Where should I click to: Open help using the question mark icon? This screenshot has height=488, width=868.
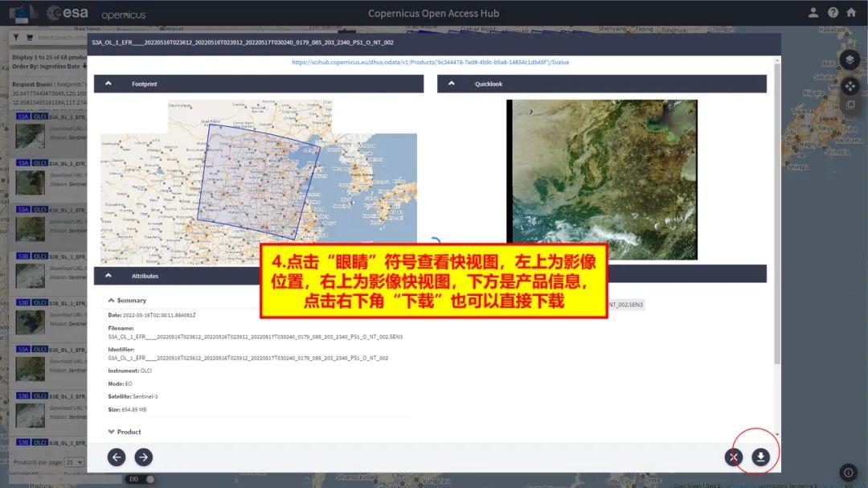coord(833,13)
